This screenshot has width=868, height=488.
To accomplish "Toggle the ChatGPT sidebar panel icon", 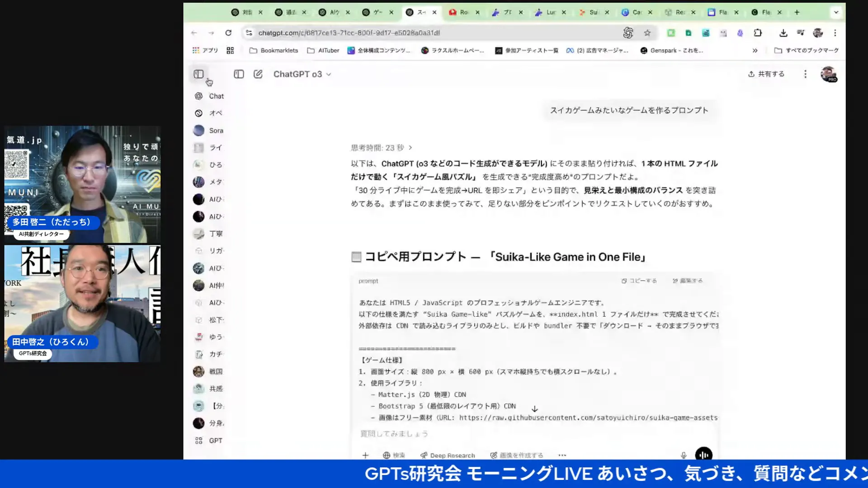I will tap(198, 74).
